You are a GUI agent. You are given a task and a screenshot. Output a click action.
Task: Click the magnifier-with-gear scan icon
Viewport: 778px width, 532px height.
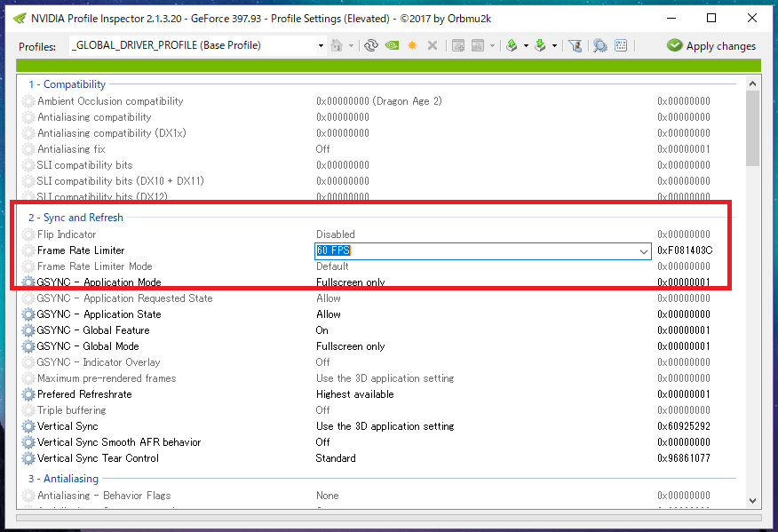(x=599, y=45)
